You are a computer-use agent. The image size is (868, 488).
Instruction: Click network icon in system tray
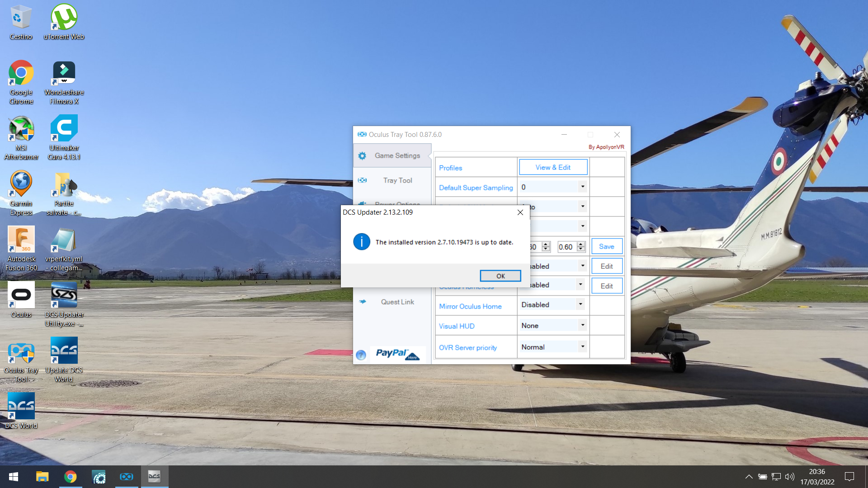[x=776, y=477]
